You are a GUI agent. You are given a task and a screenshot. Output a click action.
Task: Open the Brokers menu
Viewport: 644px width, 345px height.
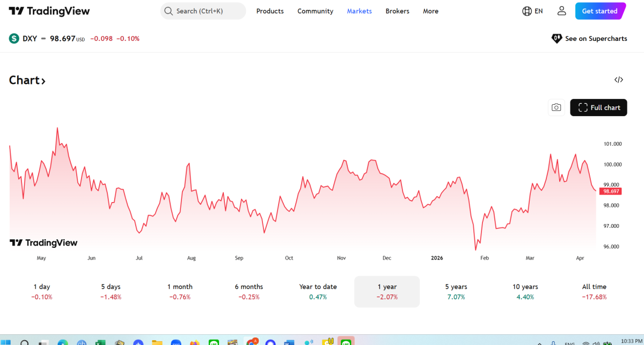pos(397,11)
